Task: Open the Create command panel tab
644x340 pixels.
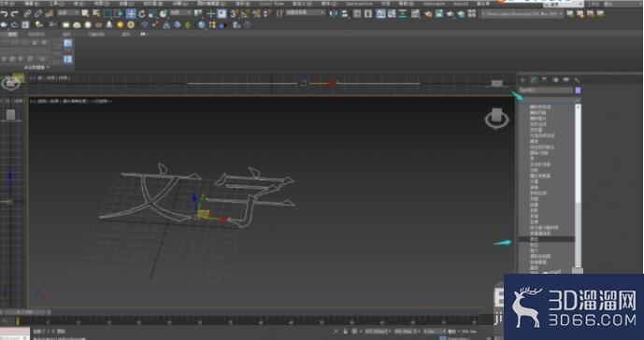Action: coord(522,80)
